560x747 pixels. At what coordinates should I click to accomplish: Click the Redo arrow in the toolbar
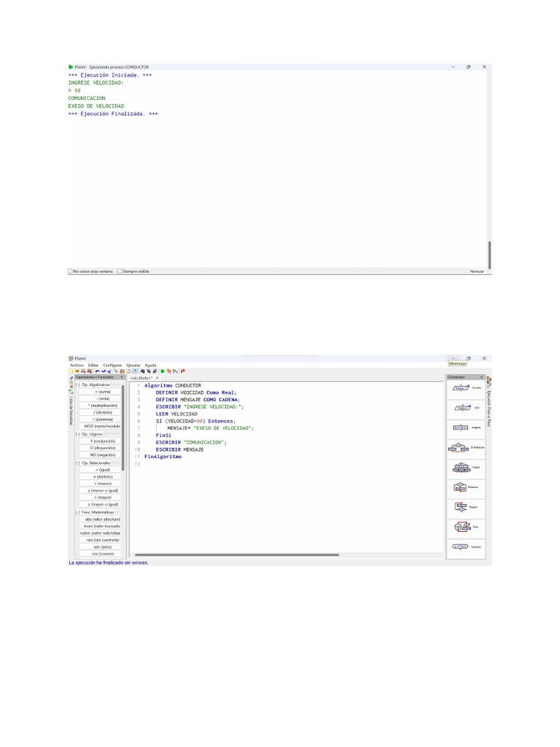pyautogui.click(x=104, y=371)
